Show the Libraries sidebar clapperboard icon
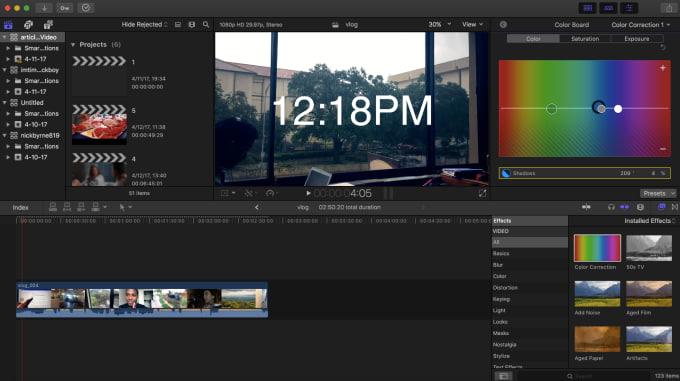Viewport: 680px width, 381px height. [x=8, y=25]
